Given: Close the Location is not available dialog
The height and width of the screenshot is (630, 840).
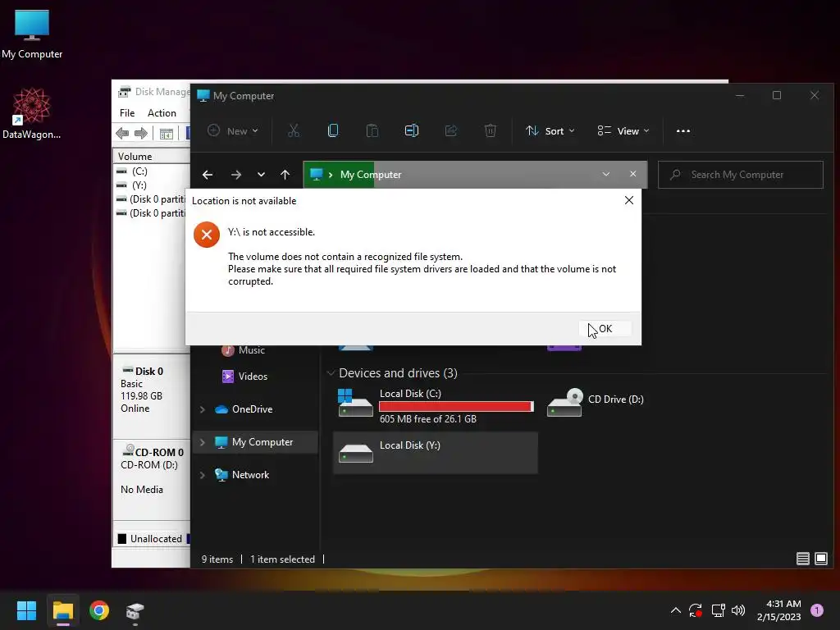Looking at the screenshot, I should point(629,200).
